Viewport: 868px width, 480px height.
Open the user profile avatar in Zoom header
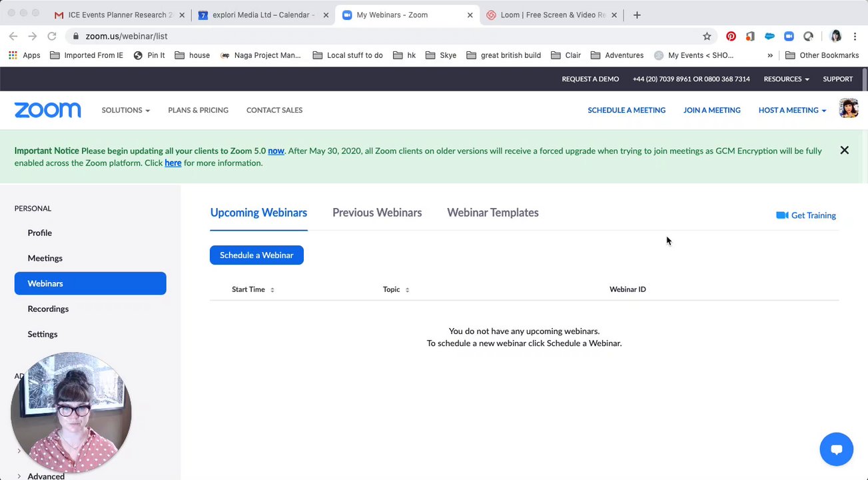pos(848,109)
